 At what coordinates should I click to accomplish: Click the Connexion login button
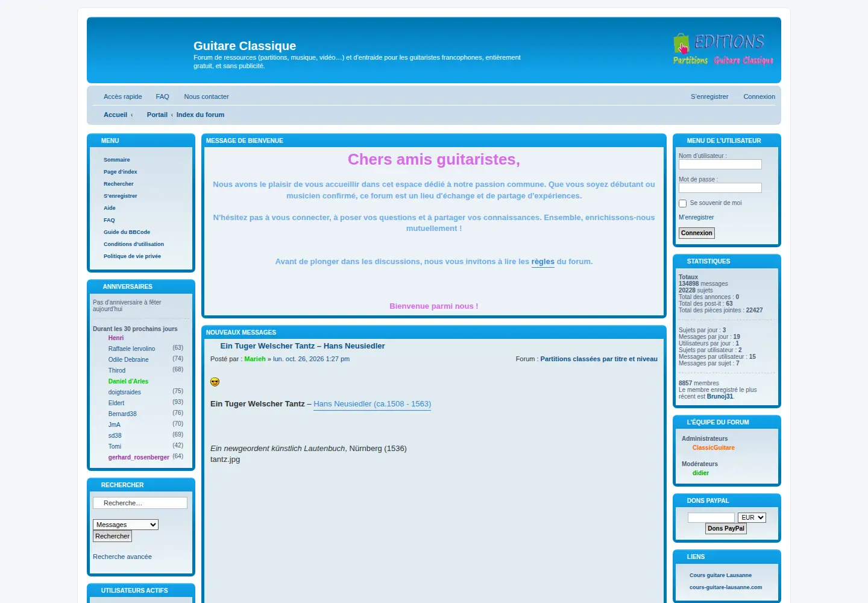click(x=697, y=233)
